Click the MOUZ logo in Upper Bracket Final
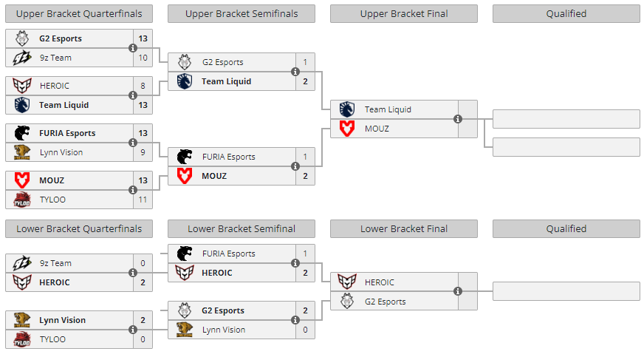 pos(347,129)
